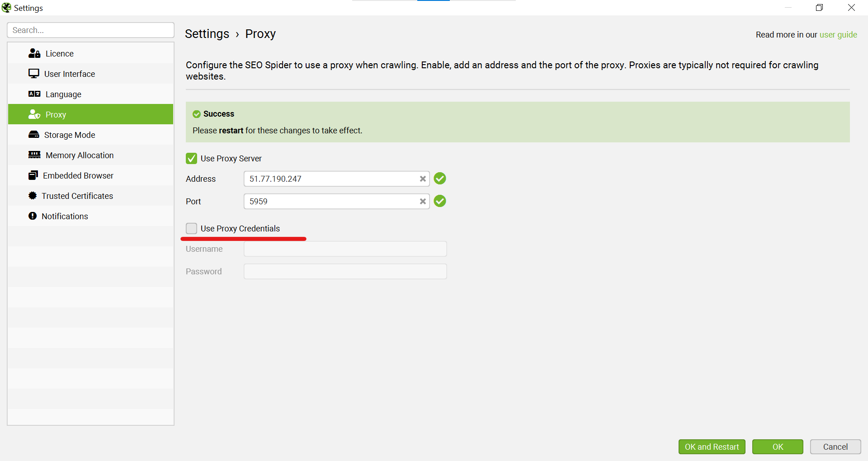The width and height of the screenshot is (868, 461).
Task: Click the Language icon in sidebar
Action: click(34, 94)
